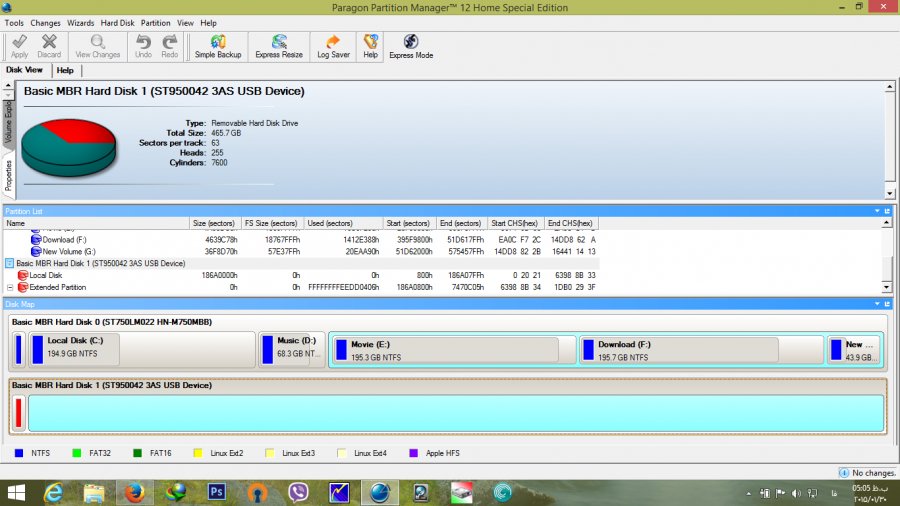Image resolution: width=900 pixels, height=506 pixels.
Task: Select Local Disk (C:) in disk map
Action: point(142,349)
